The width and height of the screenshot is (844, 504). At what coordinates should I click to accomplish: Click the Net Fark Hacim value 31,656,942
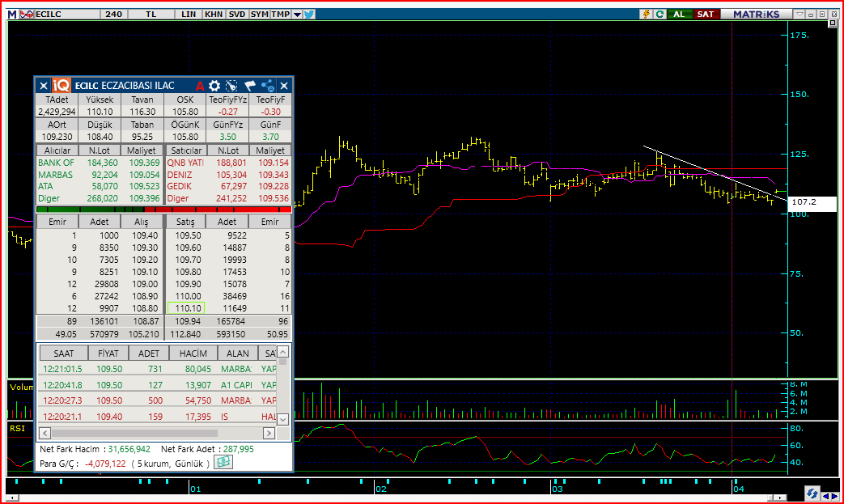(129, 449)
